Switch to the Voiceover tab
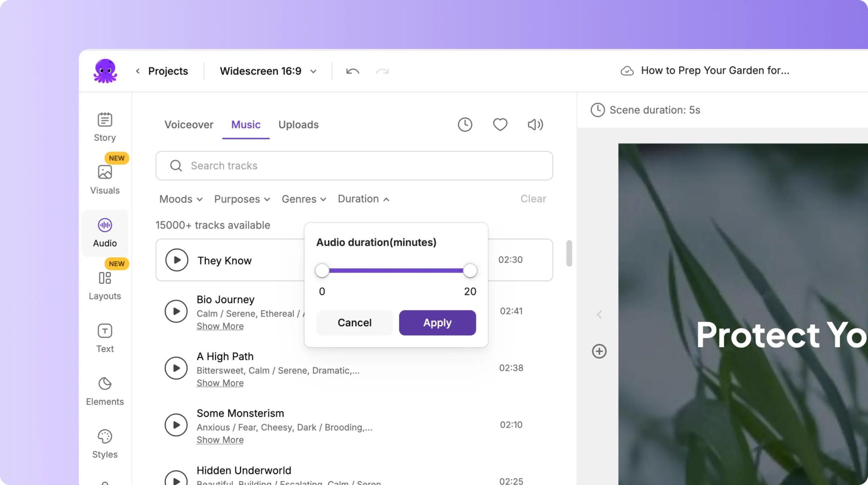 pyautogui.click(x=189, y=125)
